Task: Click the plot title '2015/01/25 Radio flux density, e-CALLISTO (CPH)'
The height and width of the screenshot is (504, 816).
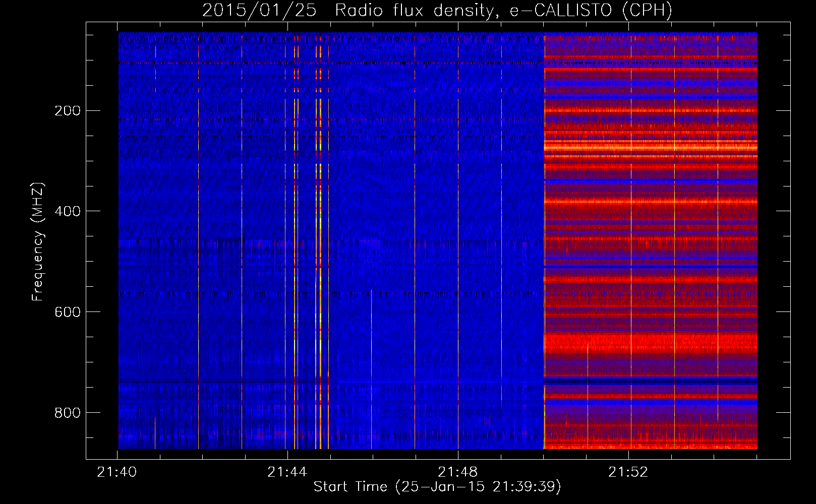Action: 437,10
